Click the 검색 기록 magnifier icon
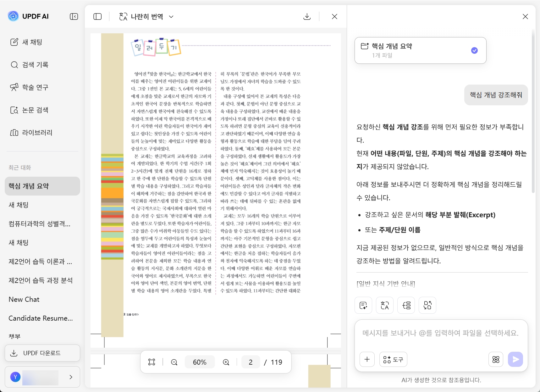 pyautogui.click(x=14, y=65)
